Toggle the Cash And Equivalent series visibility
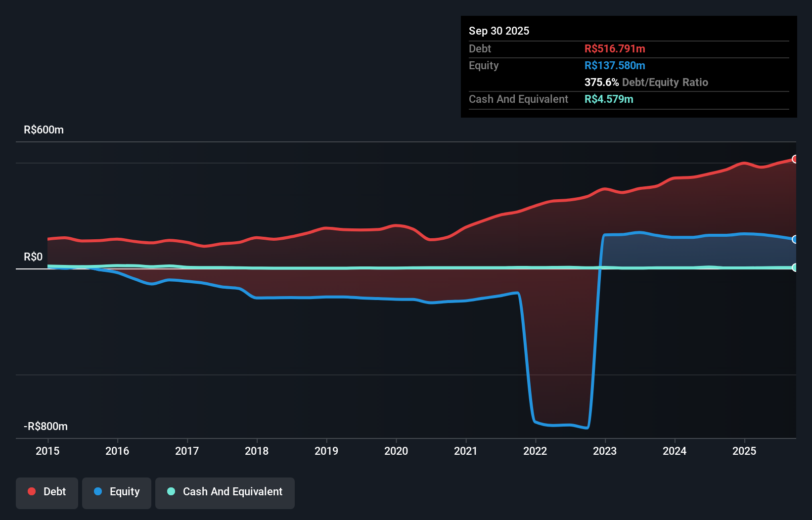The height and width of the screenshot is (520, 812). 225,492
